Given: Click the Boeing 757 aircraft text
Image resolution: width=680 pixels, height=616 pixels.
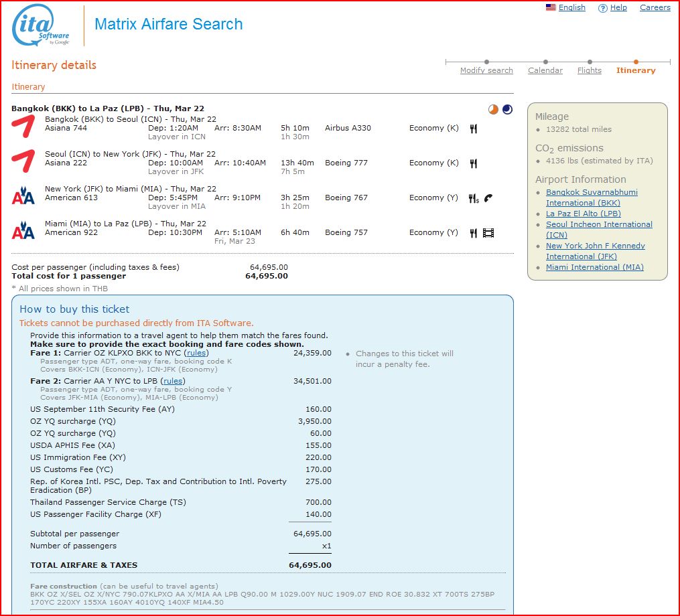Looking at the screenshot, I should (x=346, y=232).
